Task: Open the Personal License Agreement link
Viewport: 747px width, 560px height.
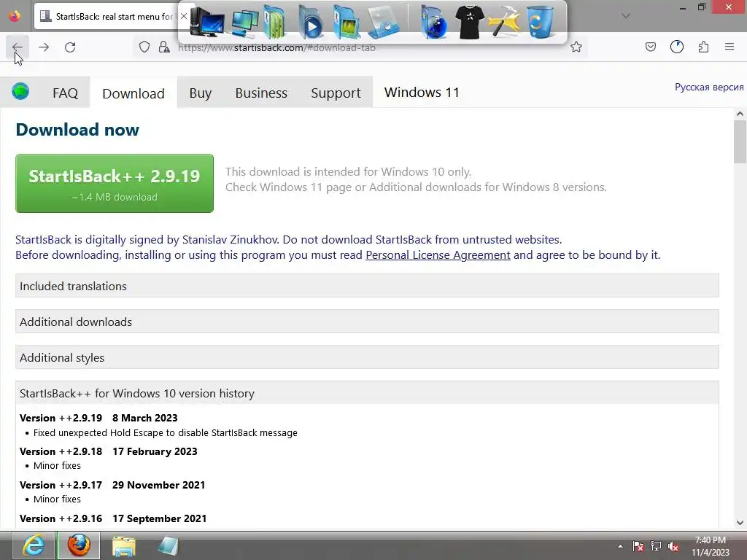Action: pyautogui.click(x=438, y=255)
